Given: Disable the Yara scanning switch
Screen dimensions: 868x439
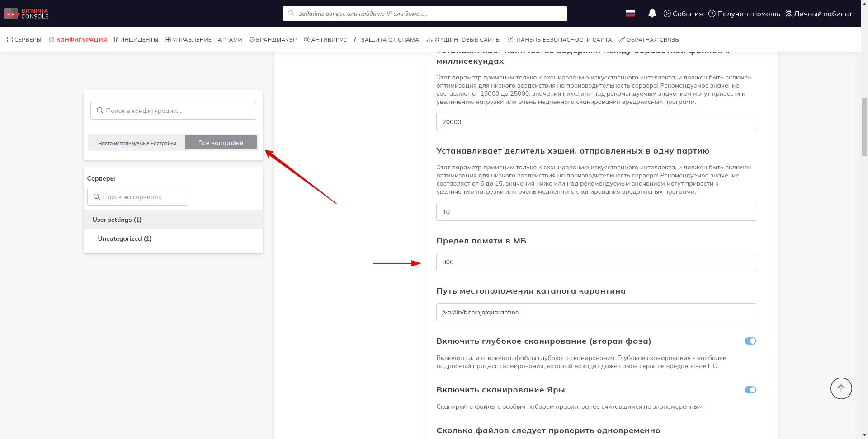Looking at the screenshot, I should click(750, 390).
